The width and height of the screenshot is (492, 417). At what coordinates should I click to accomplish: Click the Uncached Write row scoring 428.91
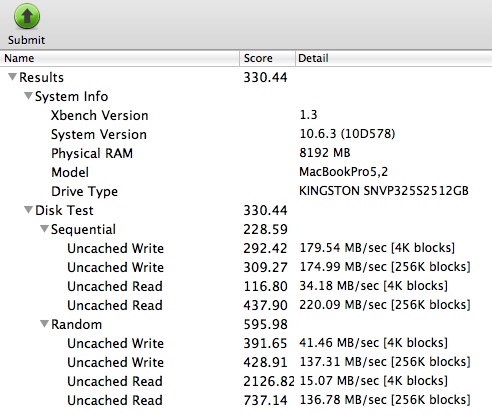(x=246, y=362)
